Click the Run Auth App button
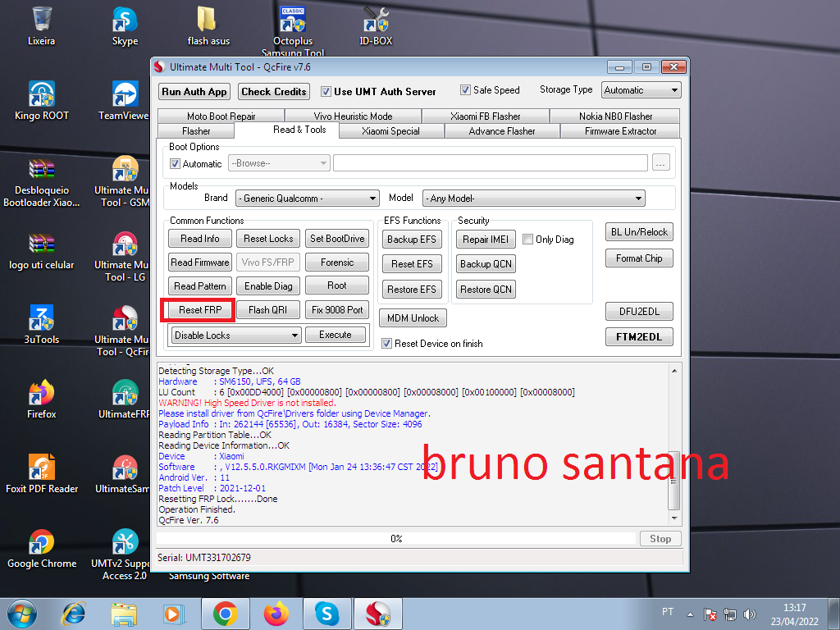The height and width of the screenshot is (630, 840). (x=194, y=92)
